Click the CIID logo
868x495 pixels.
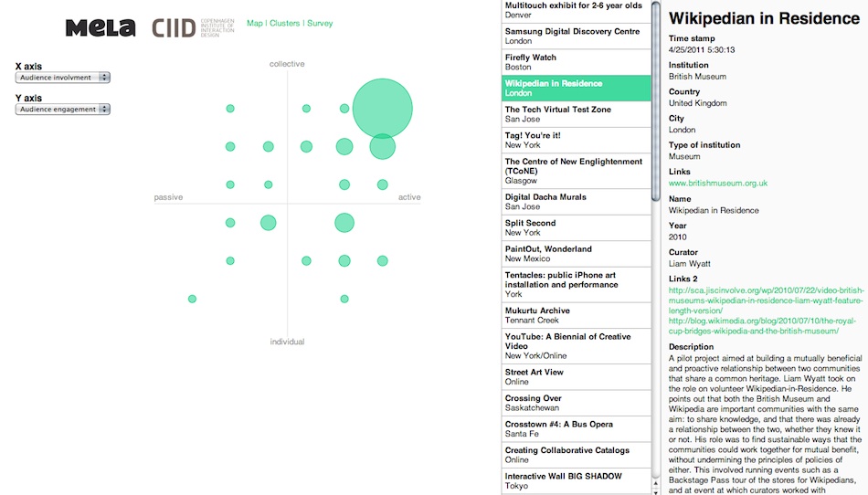pos(193,27)
